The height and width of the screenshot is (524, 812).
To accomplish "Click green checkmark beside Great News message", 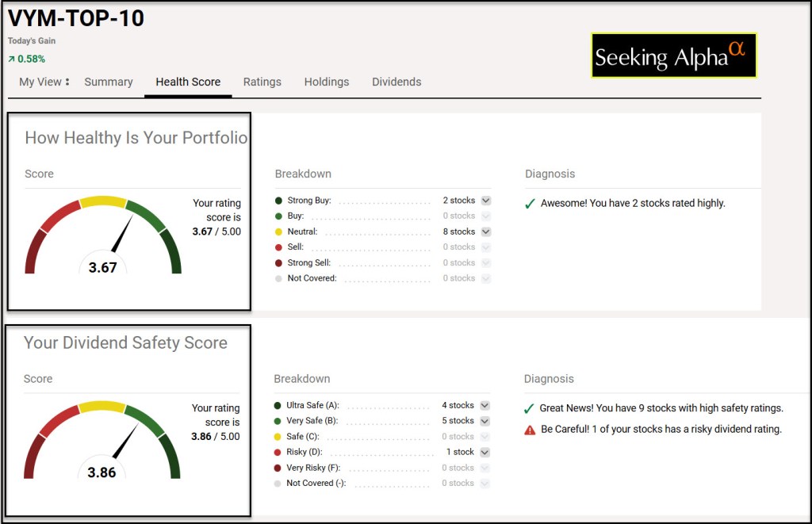I will point(529,409).
